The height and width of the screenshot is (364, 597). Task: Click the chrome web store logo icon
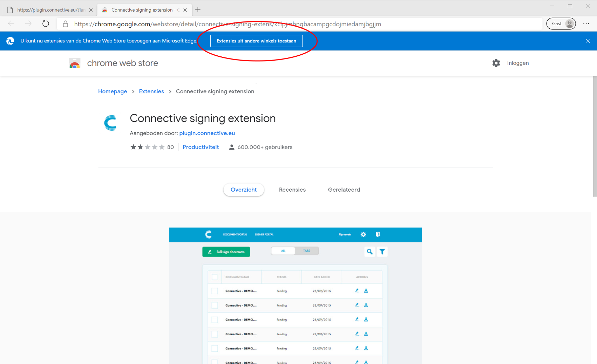tap(75, 63)
